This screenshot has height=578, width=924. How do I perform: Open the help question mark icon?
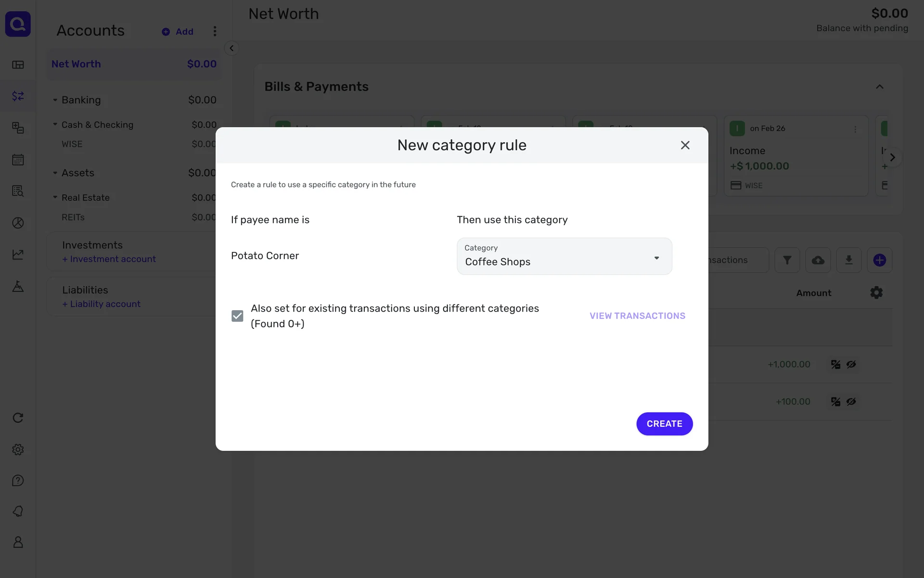18,481
